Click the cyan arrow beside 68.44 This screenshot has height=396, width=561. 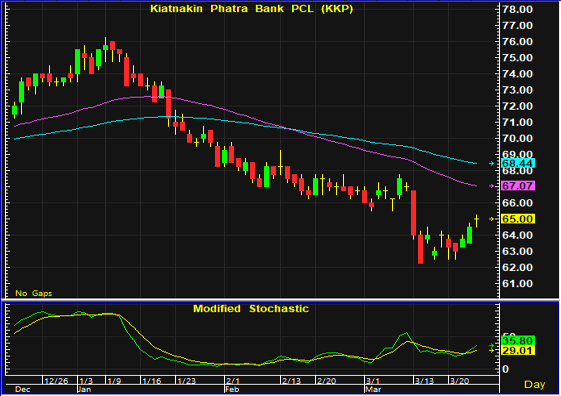point(492,163)
